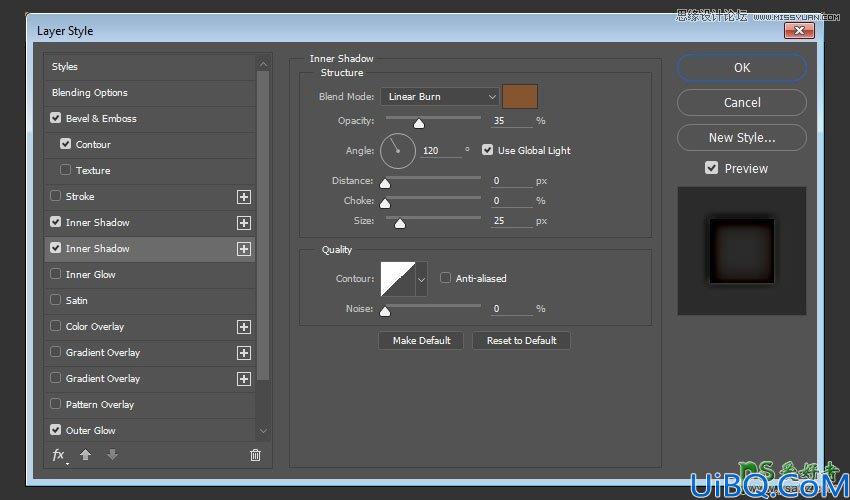Enable the Stroke effect checkbox
The image size is (850, 500).
tap(55, 196)
